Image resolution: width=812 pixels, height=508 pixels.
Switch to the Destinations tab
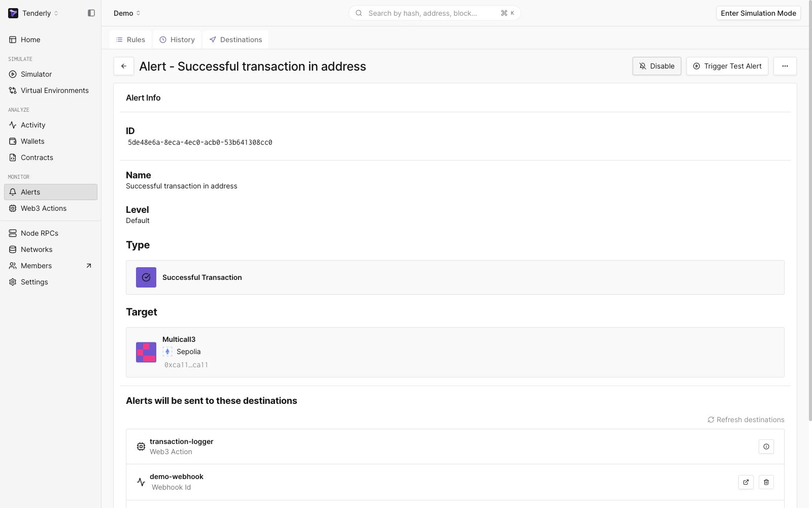click(x=235, y=40)
